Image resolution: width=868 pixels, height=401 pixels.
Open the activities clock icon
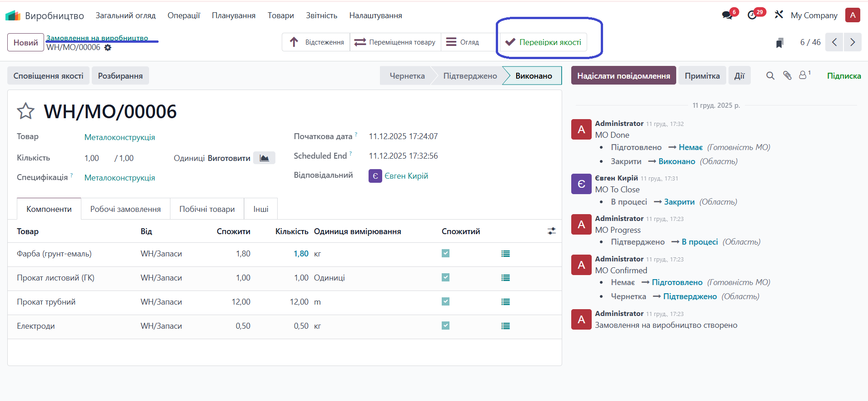(x=752, y=15)
